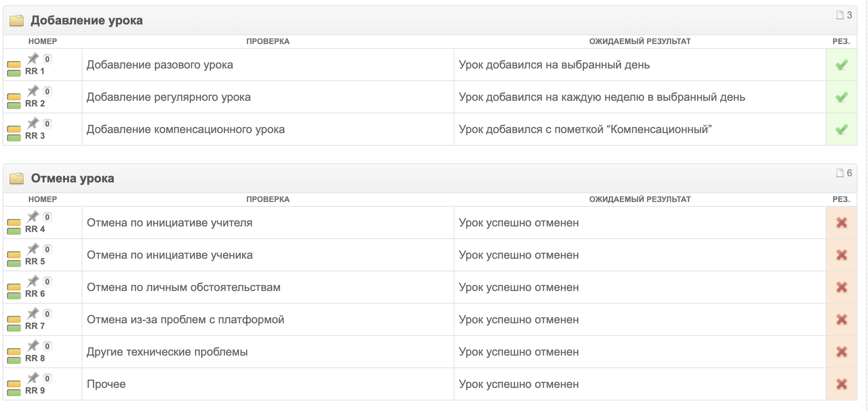Click the document count icon in Отмена урока header
The image size is (868, 411).
pos(840,173)
